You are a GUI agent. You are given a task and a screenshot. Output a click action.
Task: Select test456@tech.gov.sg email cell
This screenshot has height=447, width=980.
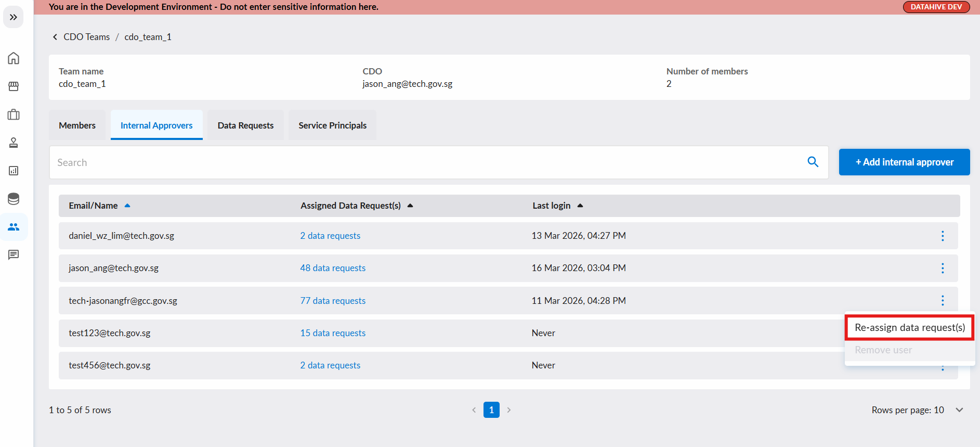[110, 365]
